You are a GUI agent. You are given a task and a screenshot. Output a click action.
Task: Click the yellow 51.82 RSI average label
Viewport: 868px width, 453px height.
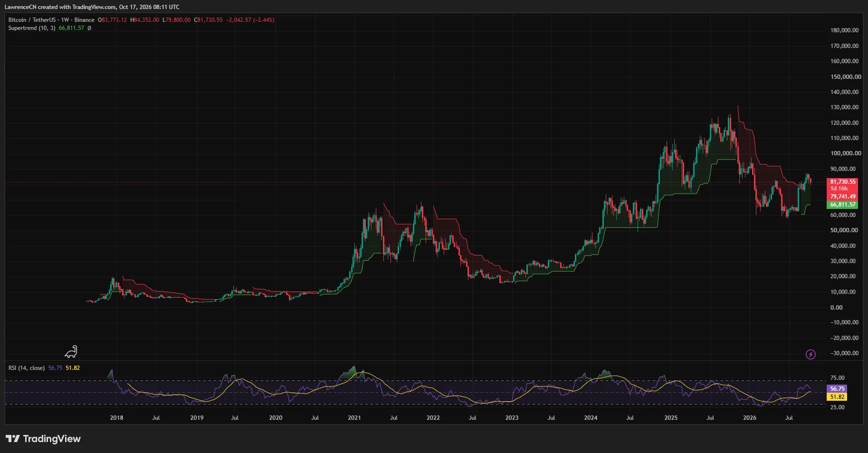tap(837, 397)
